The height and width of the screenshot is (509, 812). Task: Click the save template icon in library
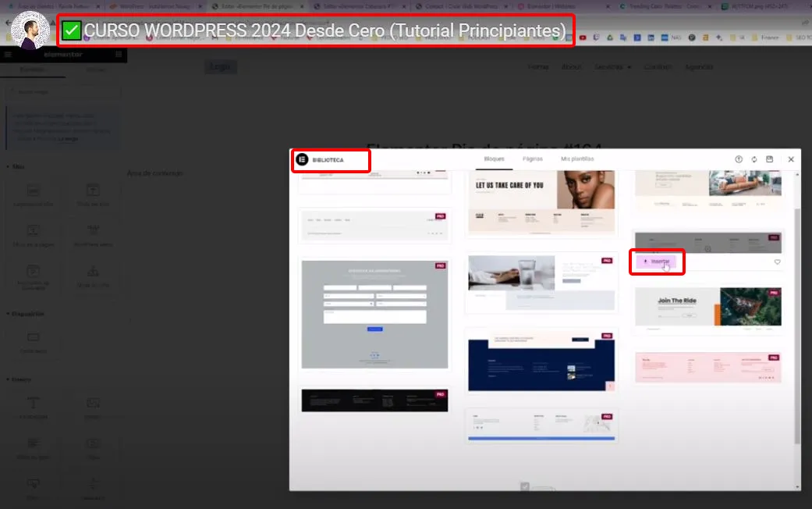point(770,159)
